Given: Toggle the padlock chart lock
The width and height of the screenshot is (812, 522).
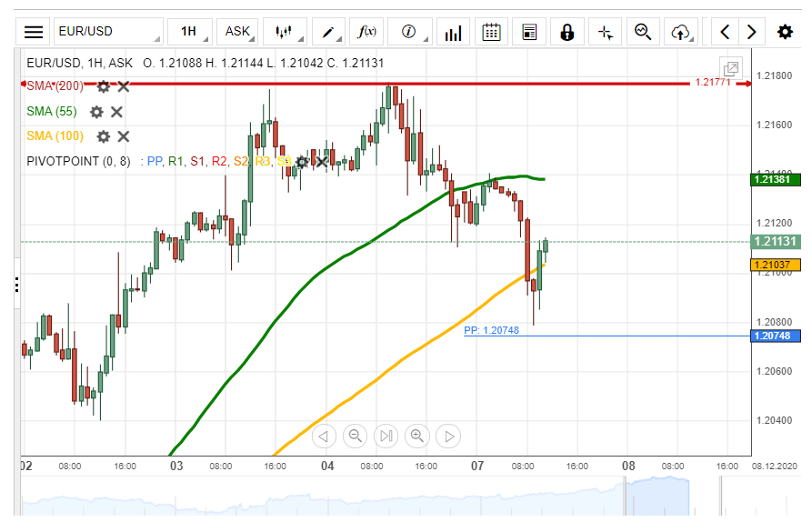Looking at the screenshot, I should coord(567,32).
